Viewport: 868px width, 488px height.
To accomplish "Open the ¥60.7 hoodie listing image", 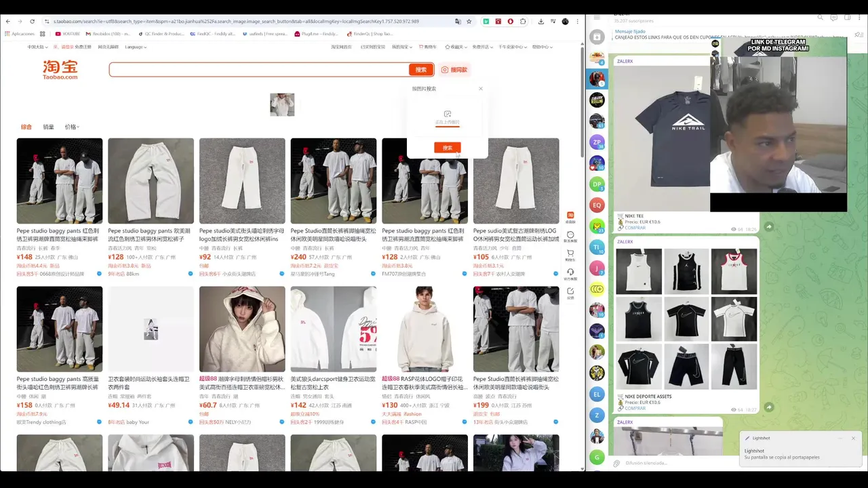I will click(x=242, y=329).
